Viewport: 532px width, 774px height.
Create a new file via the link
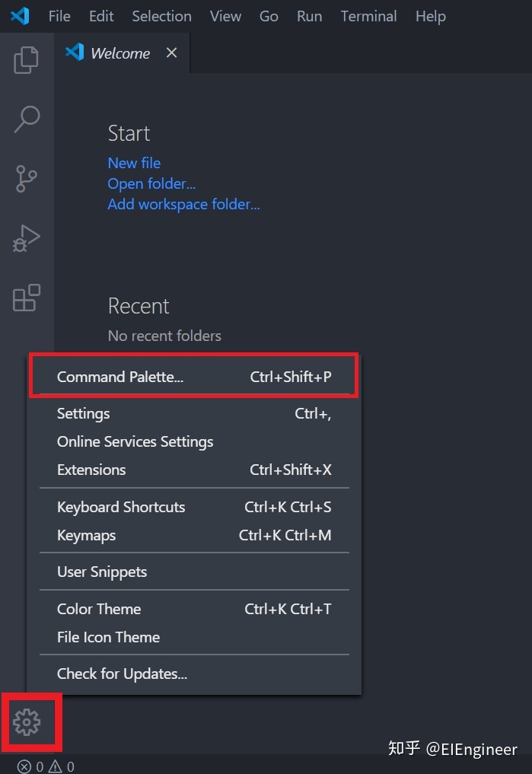(134, 162)
